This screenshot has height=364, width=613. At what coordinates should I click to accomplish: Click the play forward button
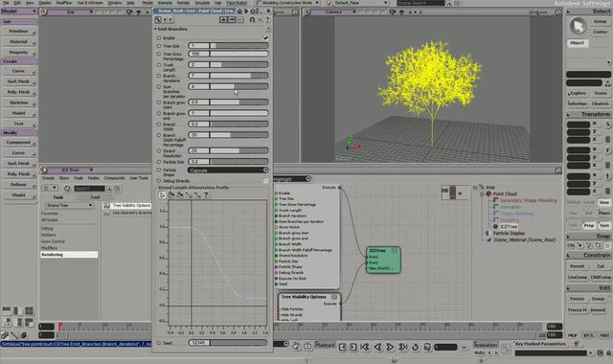(390, 347)
